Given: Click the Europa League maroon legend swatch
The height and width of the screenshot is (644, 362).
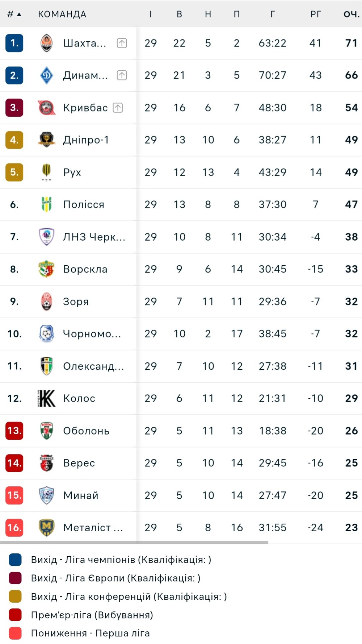Looking at the screenshot, I should [x=15, y=578].
